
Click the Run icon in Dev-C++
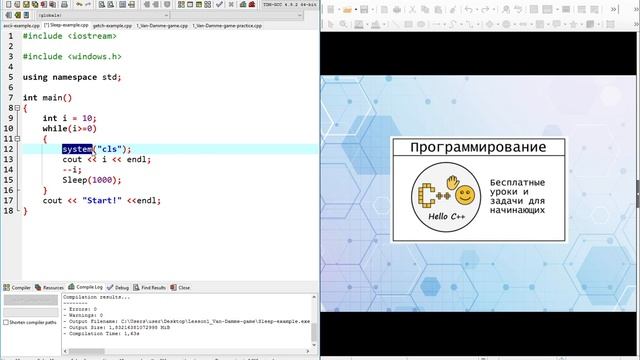pyautogui.click(x=190, y=4)
